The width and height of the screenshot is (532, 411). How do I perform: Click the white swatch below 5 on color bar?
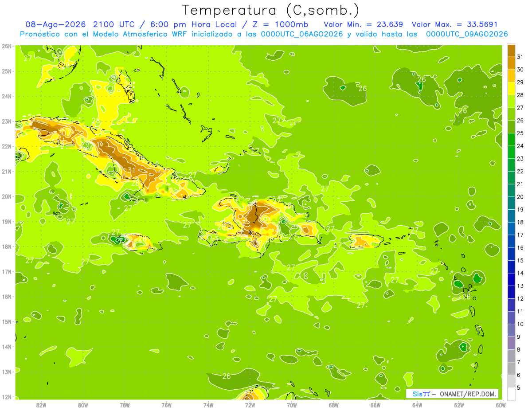pyautogui.click(x=511, y=394)
